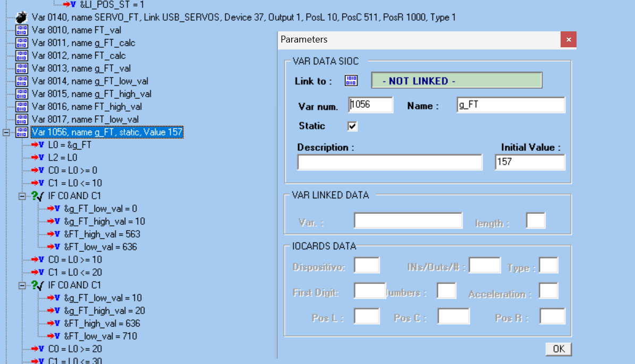Click the variable icon of Var 1056
Viewport: 635px width, 364px height.
coord(22,132)
